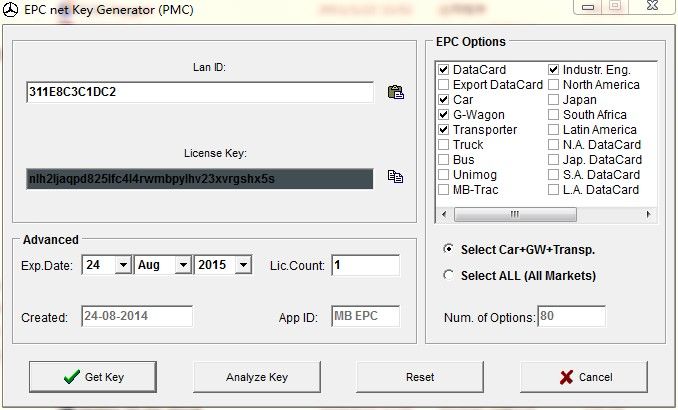Enable the South Africa checkbox
The height and width of the screenshot is (410, 678).
pyautogui.click(x=553, y=115)
